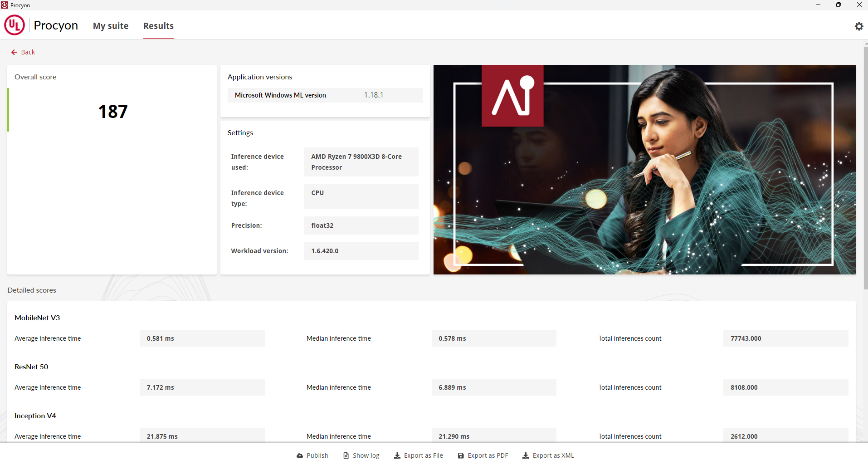Switch to the My suite tab
The height and width of the screenshot is (465, 868).
(x=111, y=26)
